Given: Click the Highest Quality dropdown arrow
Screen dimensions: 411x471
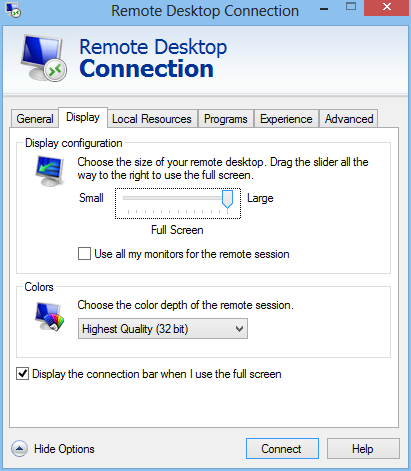Looking at the screenshot, I should click(x=239, y=329).
